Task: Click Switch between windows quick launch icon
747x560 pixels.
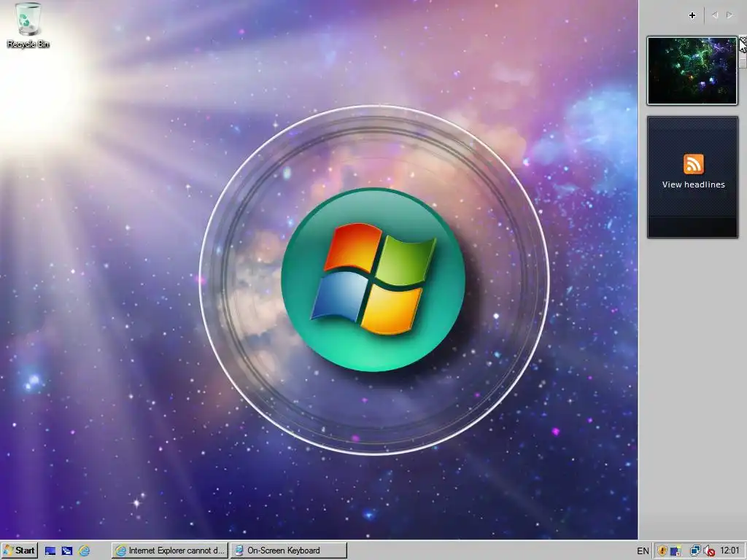Action: (x=66, y=551)
